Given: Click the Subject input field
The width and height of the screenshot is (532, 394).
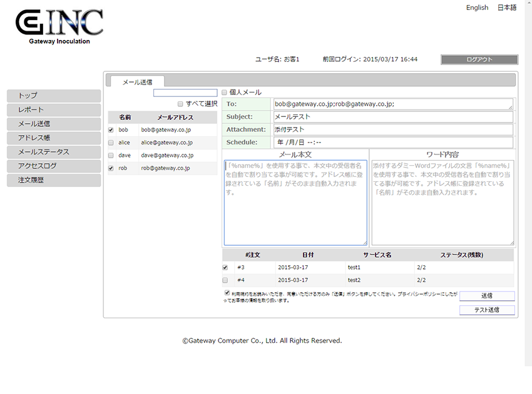Looking at the screenshot, I should (392, 117).
